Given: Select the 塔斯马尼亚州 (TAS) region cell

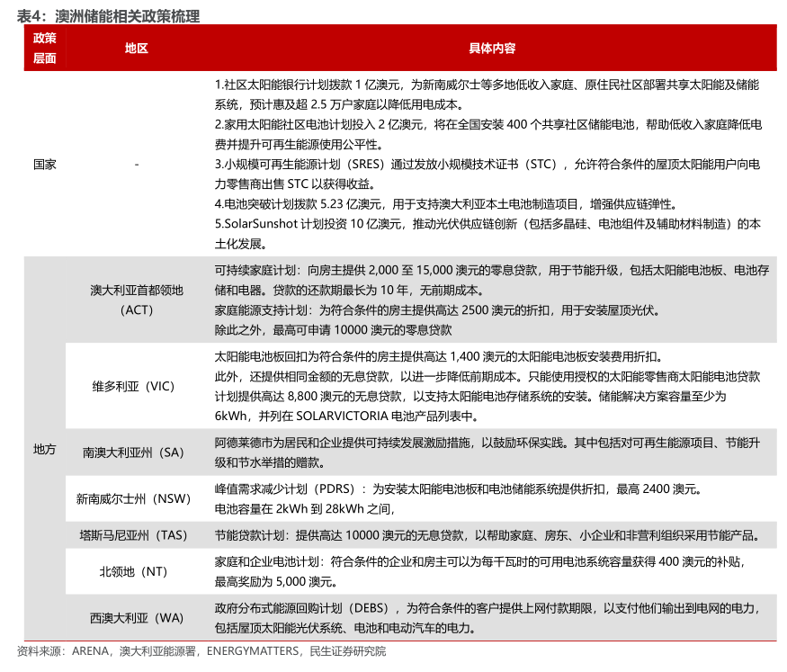Looking at the screenshot, I should tap(136, 534).
